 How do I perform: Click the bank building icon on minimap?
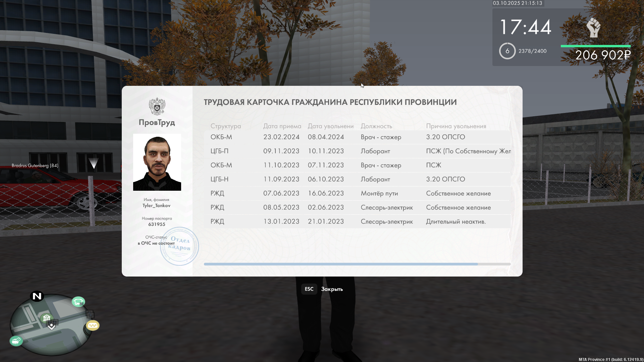pos(47,317)
